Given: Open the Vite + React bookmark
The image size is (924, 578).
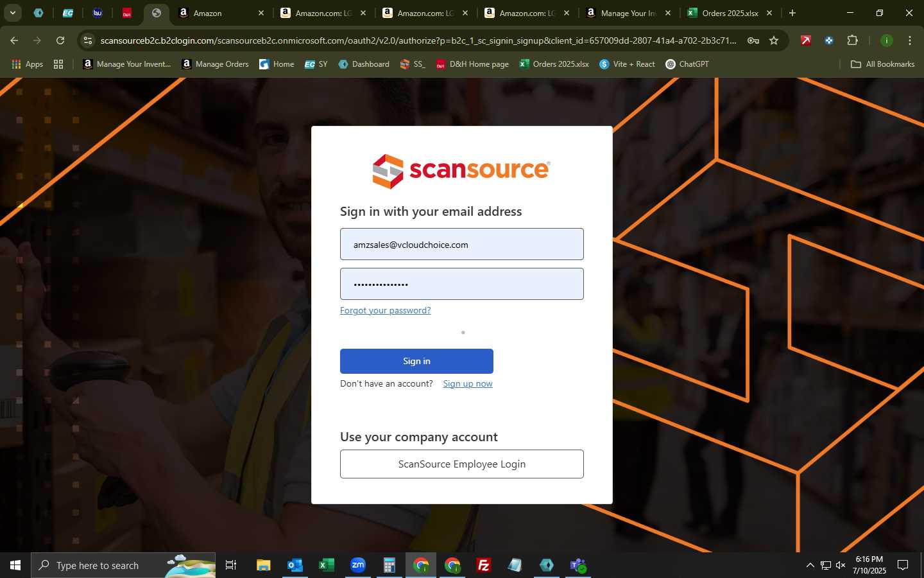Looking at the screenshot, I should (628, 64).
